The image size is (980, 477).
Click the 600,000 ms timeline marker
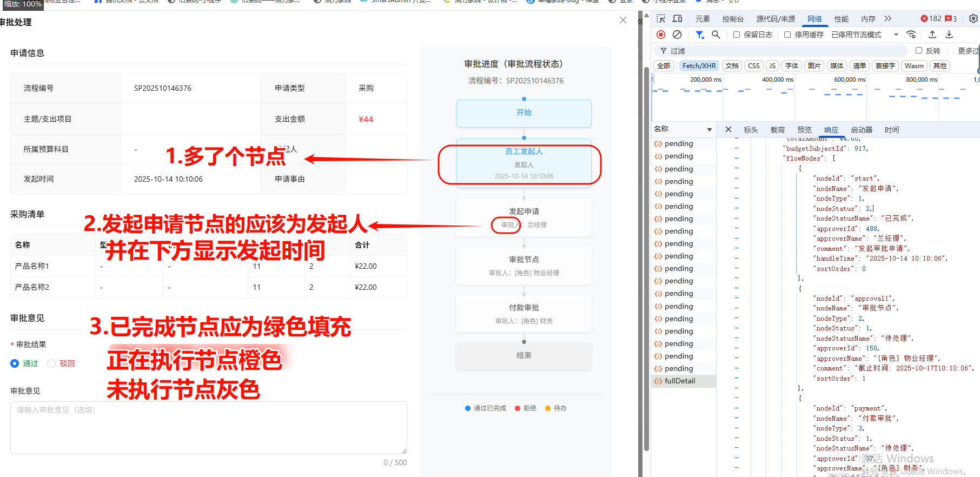(849, 79)
